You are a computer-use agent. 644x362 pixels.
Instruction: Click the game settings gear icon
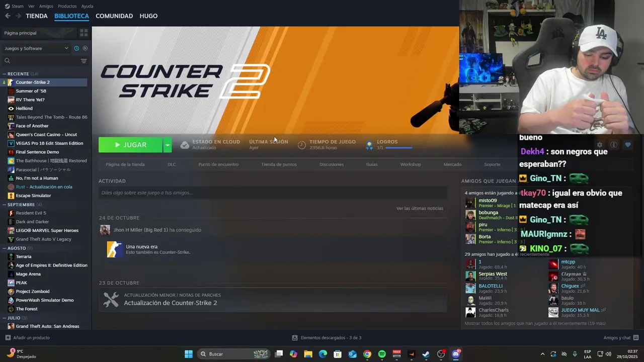pyautogui.click(x=599, y=145)
